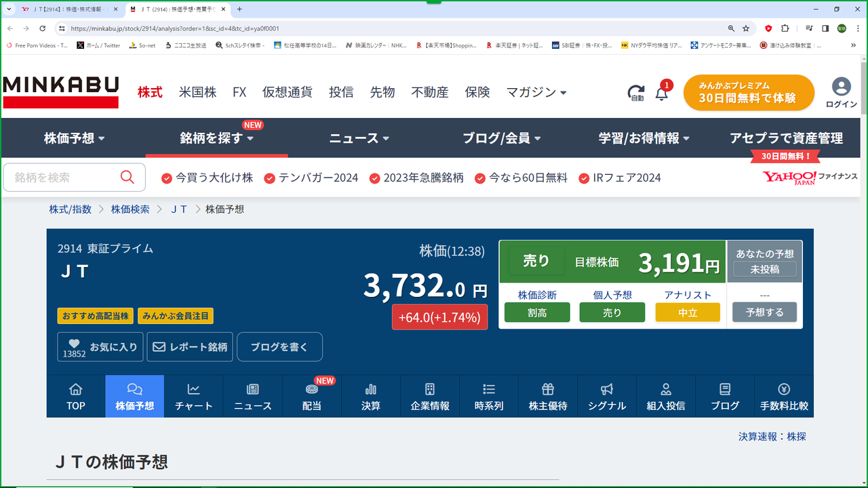This screenshot has width=868, height=488.
Task: Open the 銘柄を探す dropdown
Action: (217, 138)
